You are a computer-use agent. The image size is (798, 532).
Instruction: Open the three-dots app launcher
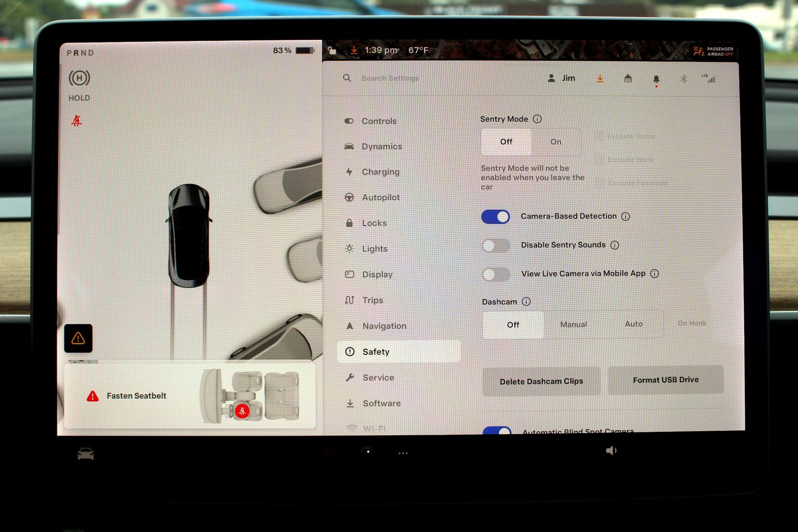click(x=403, y=453)
